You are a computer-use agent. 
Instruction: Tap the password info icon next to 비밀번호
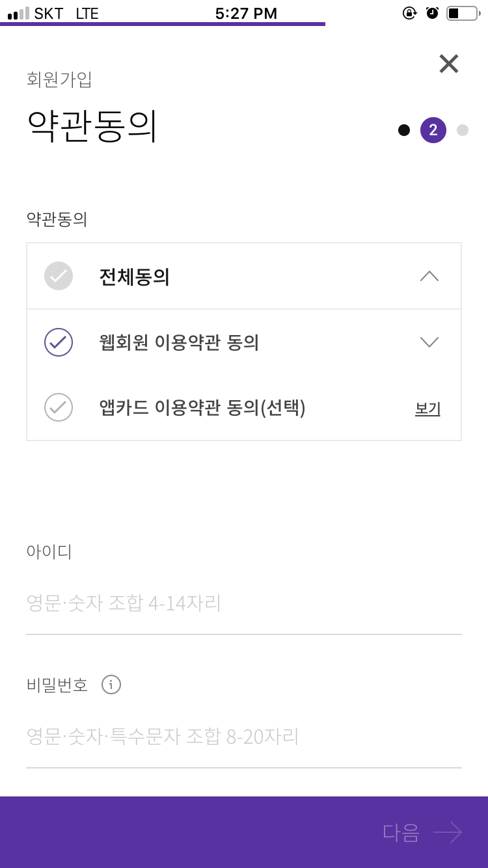[111, 685]
